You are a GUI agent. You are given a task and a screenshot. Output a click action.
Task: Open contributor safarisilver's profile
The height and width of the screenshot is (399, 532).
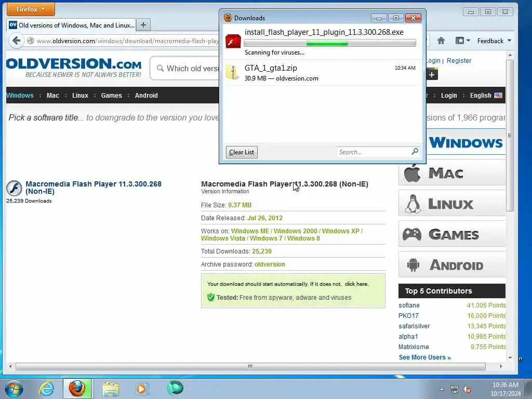pyautogui.click(x=414, y=326)
